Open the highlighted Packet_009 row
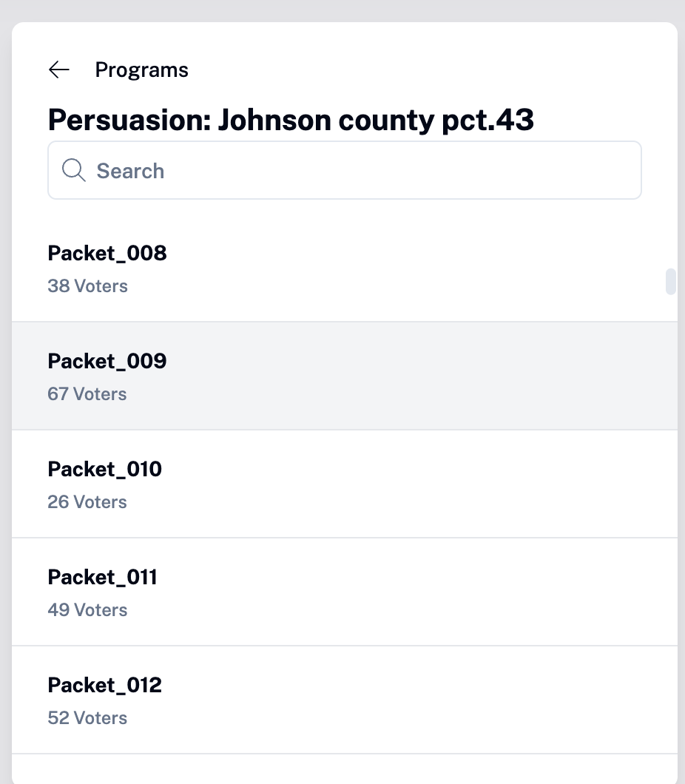Image resolution: width=685 pixels, height=784 pixels. point(345,376)
